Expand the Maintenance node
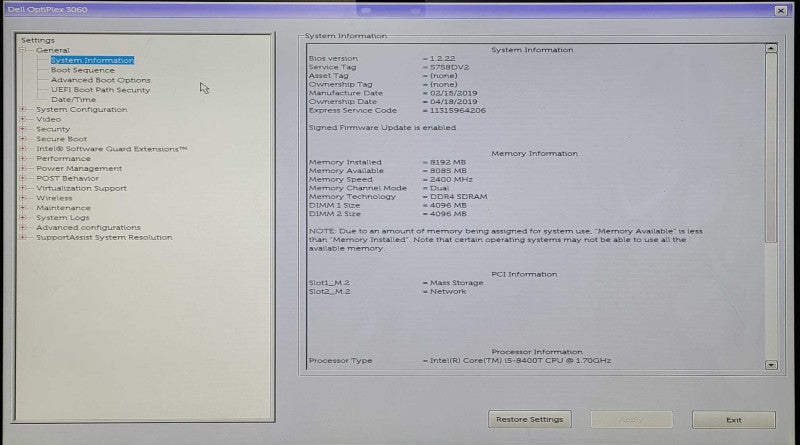This screenshot has width=800, height=445. [22, 208]
